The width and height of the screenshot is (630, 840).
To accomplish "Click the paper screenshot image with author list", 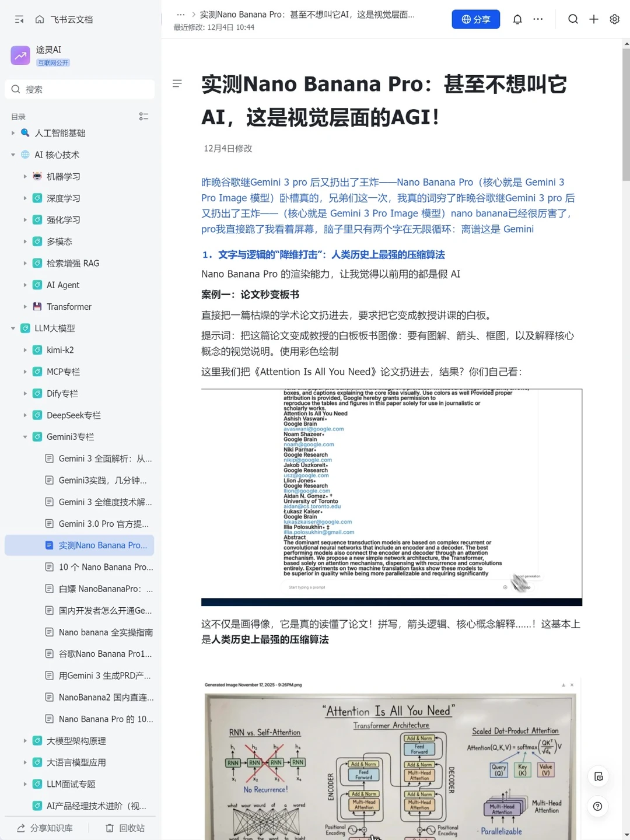I will click(391, 498).
